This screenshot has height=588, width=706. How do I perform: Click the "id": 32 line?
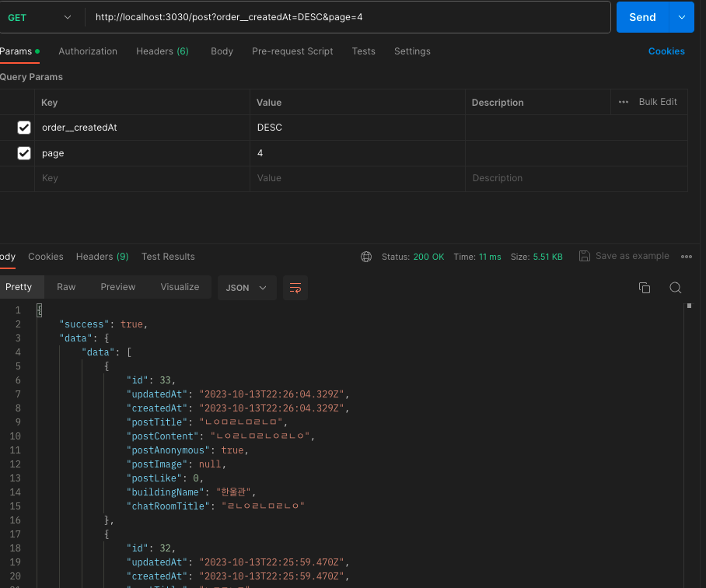(151, 548)
